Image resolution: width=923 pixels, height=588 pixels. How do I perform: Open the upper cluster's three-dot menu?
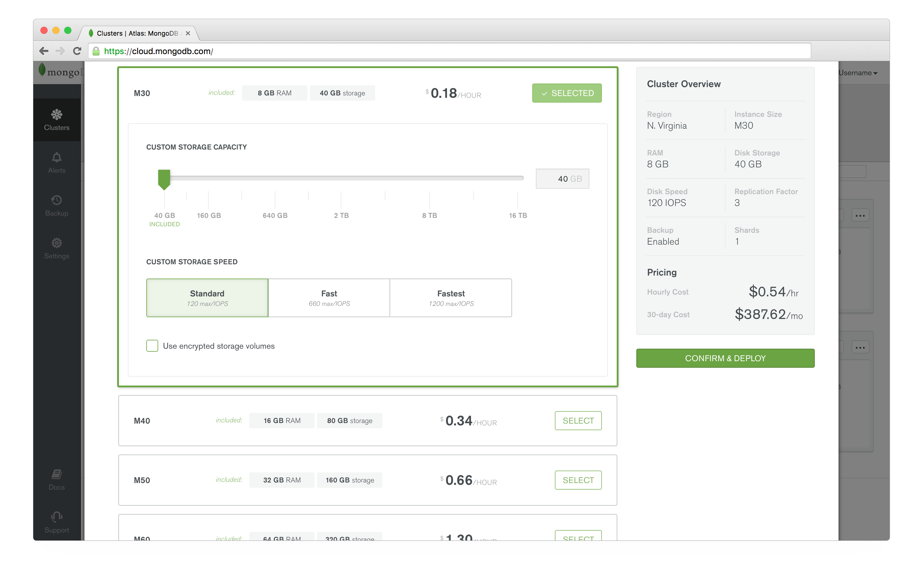coord(860,216)
